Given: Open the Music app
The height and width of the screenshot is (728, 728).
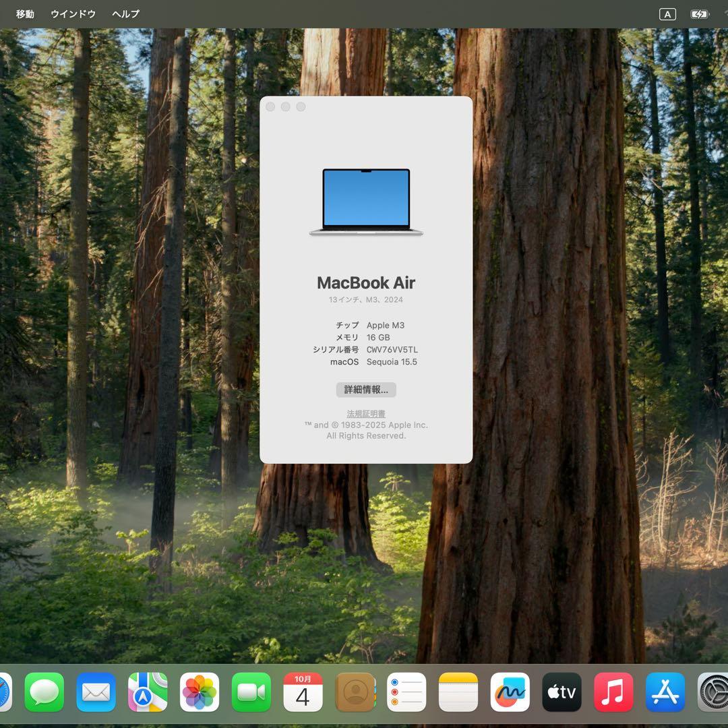Looking at the screenshot, I should tap(613, 692).
